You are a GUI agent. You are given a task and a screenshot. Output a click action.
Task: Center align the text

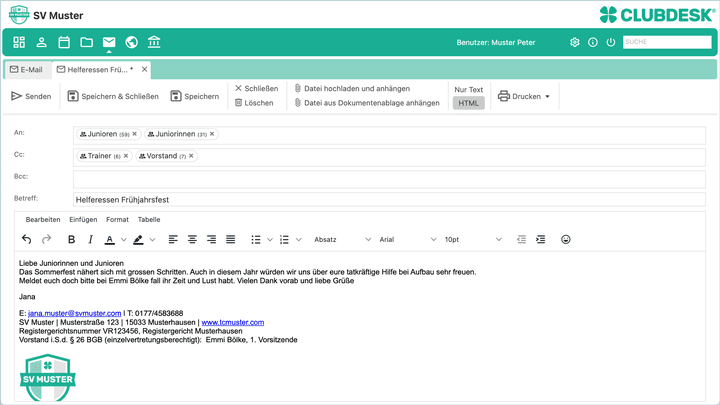pyautogui.click(x=192, y=239)
